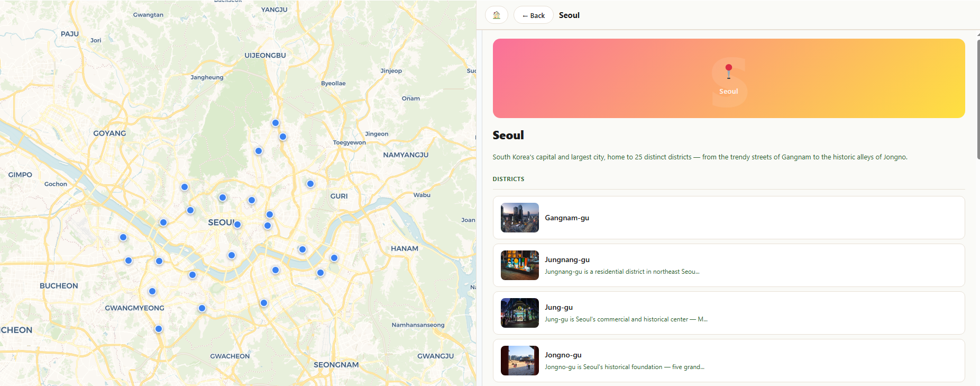
Task: Click the westernmost blue map marker
Action: click(x=123, y=237)
